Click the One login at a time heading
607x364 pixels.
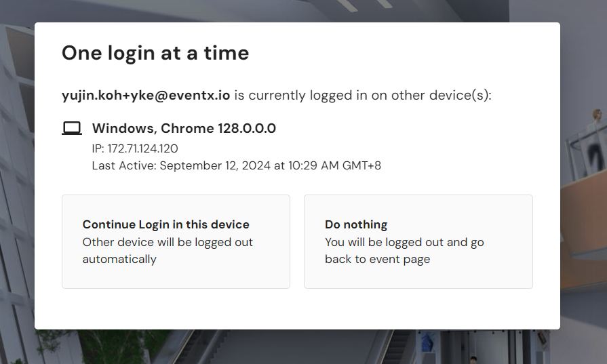click(155, 53)
